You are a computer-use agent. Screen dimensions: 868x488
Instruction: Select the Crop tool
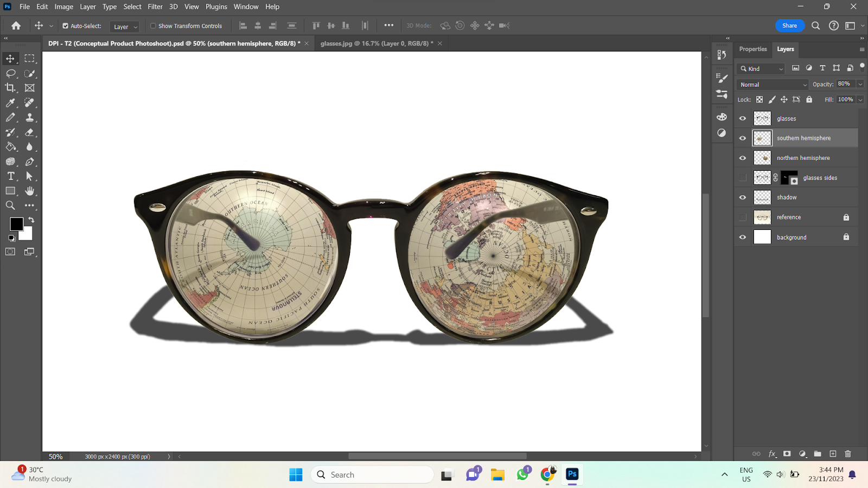(x=10, y=88)
